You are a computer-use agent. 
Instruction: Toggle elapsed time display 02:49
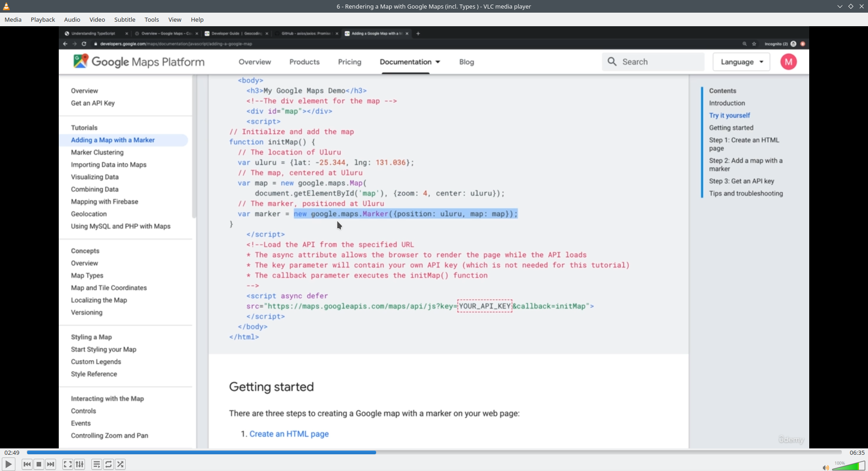coord(12,452)
